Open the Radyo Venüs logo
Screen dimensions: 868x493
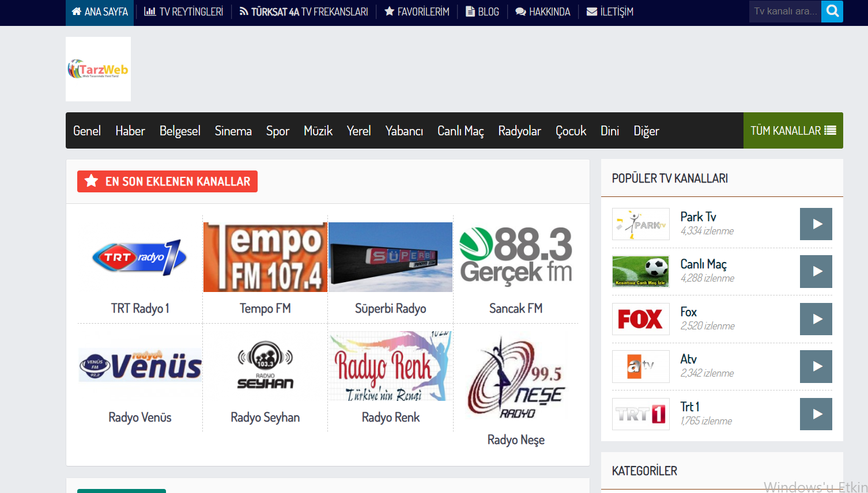[140, 366]
